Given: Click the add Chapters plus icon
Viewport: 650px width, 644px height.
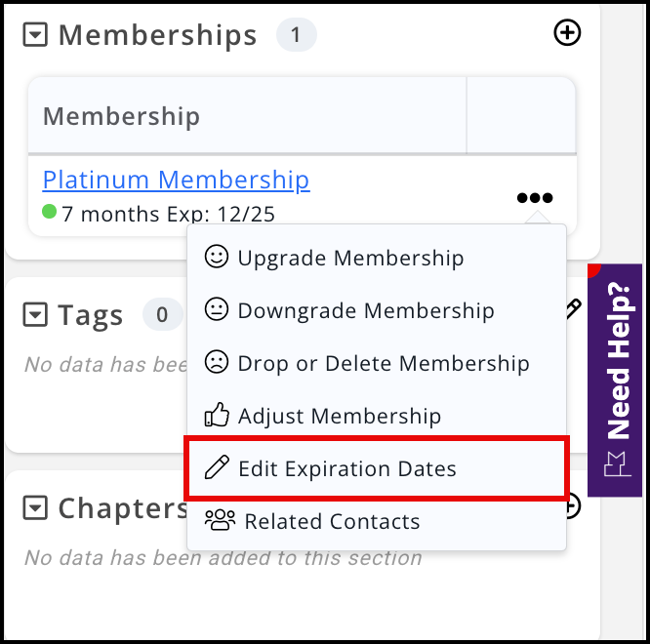Looking at the screenshot, I should [572, 505].
